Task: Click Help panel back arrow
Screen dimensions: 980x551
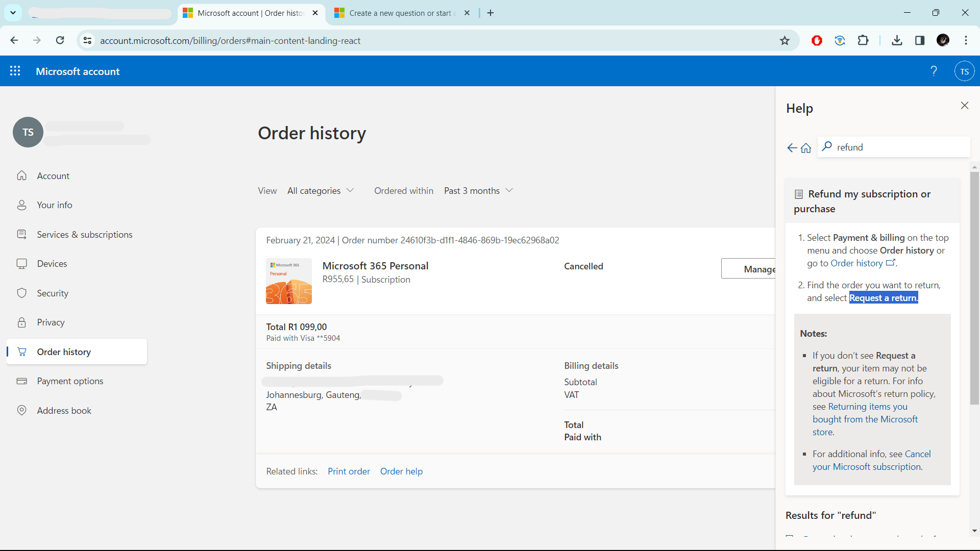Action: 792,148
